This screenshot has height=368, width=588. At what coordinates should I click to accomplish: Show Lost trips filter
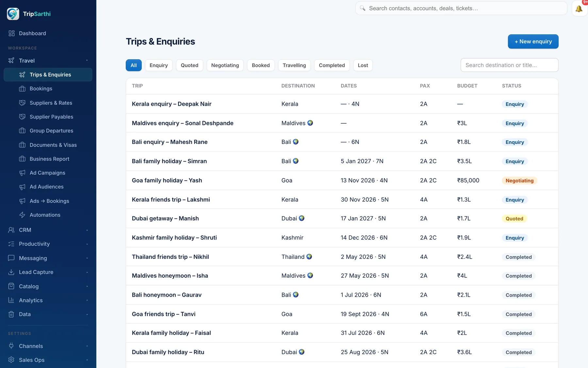(x=363, y=65)
